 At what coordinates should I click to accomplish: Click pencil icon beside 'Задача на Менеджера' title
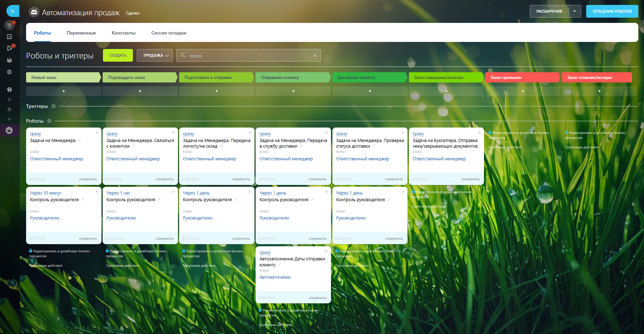coord(79,140)
